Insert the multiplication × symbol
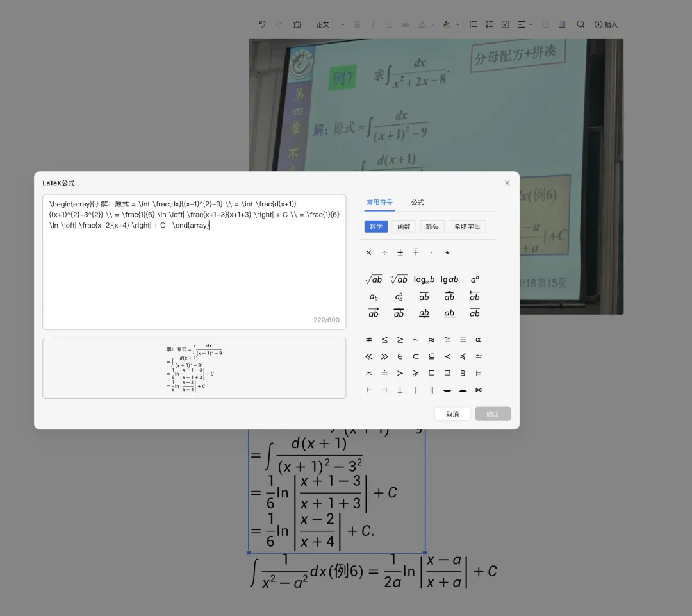 (369, 253)
